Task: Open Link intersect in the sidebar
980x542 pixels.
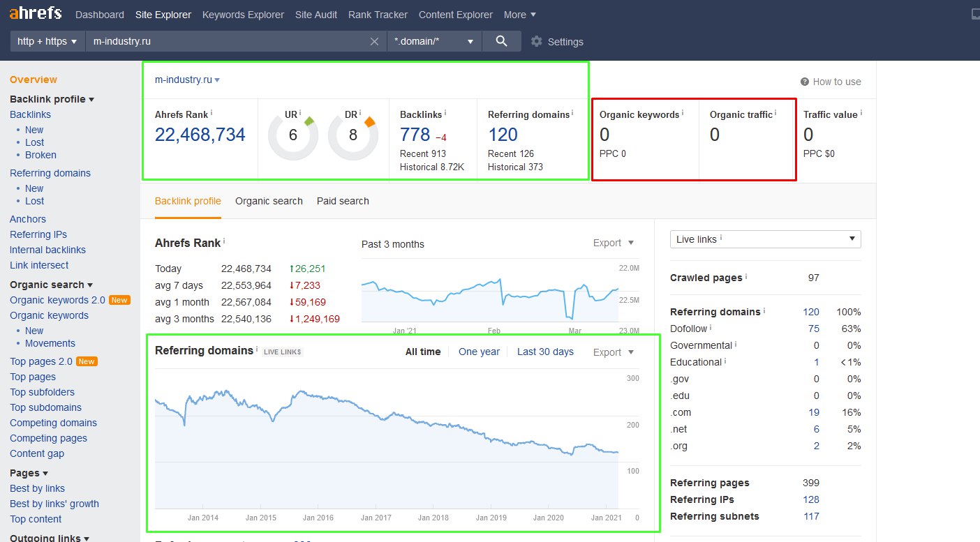Action: pos(39,265)
